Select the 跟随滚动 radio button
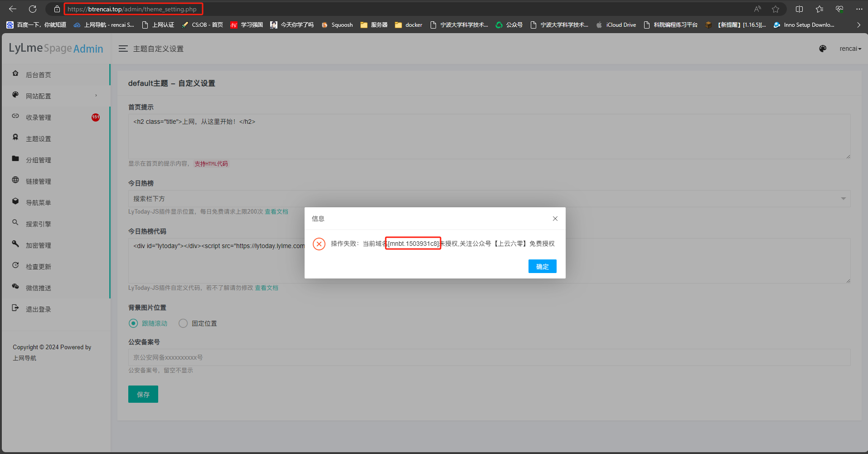The width and height of the screenshot is (868, 454). click(x=133, y=323)
